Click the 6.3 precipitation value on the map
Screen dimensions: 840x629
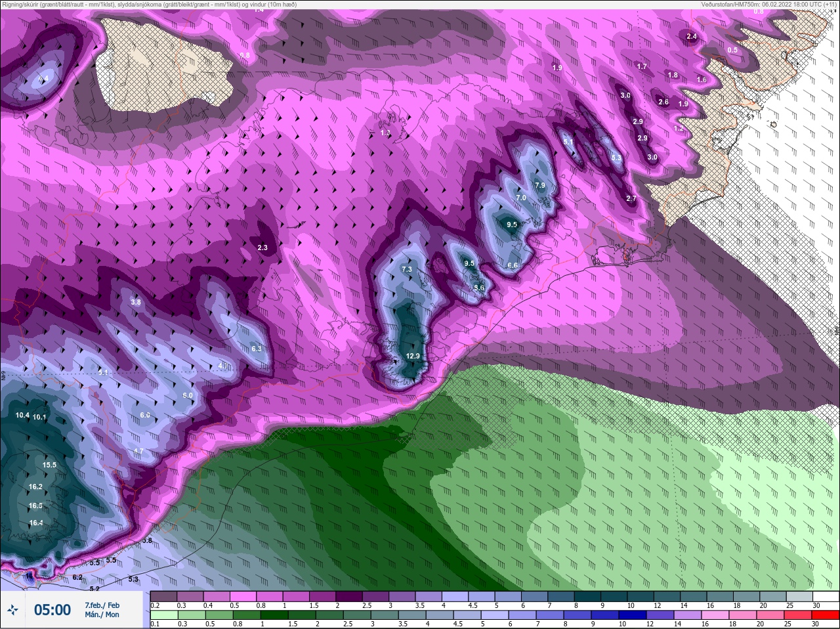tap(257, 349)
